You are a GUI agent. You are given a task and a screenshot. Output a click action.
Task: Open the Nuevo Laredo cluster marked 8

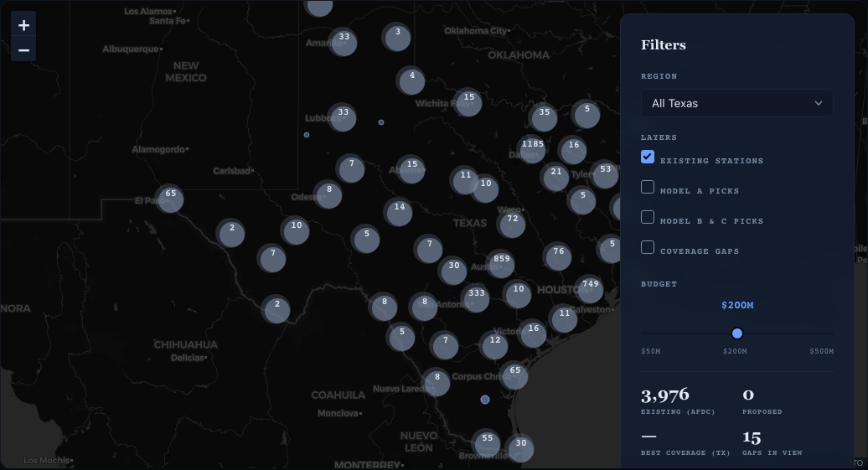pos(437,381)
